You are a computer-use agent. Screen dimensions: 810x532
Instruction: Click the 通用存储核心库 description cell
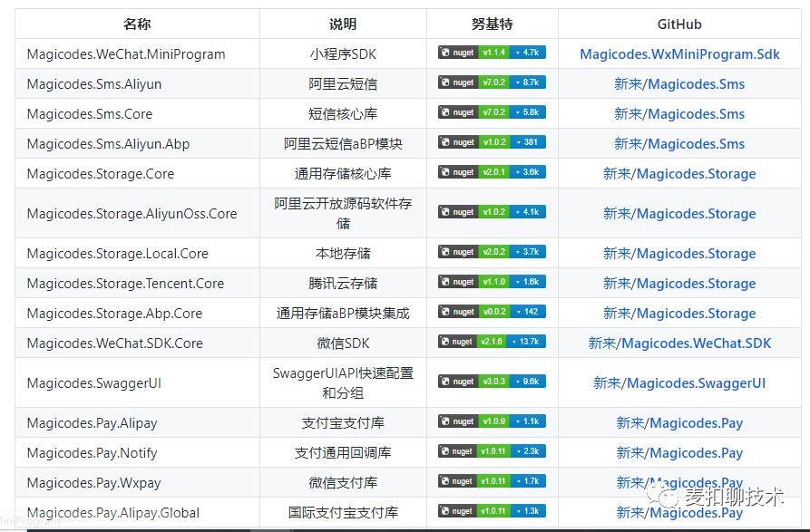343,173
